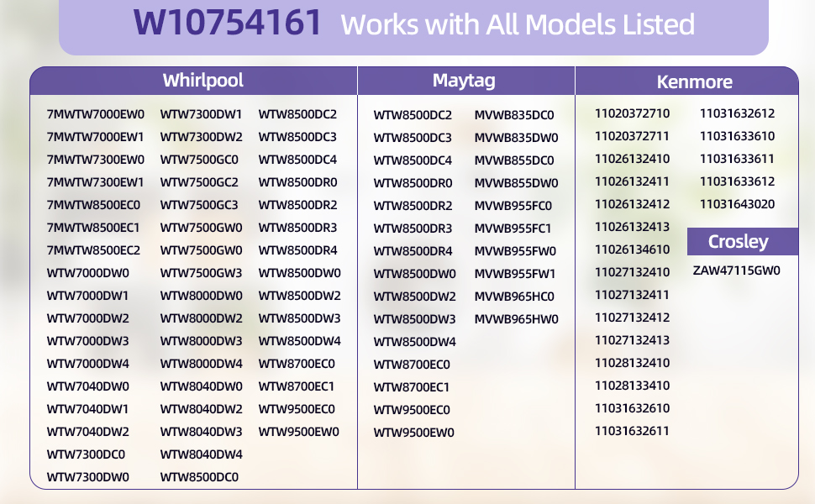Click model 7MWTW8500EC2
This screenshot has width=815, height=504.
(x=93, y=250)
